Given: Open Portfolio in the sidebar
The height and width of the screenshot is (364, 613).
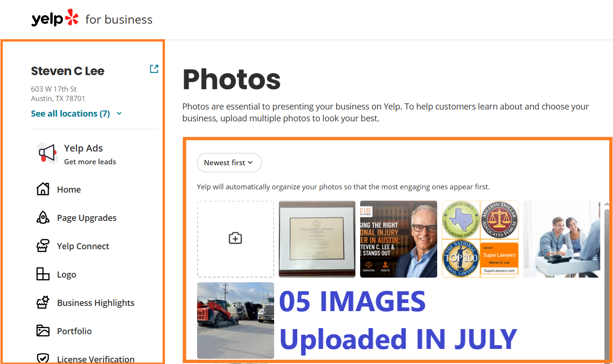Looking at the screenshot, I should (x=75, y=331).
